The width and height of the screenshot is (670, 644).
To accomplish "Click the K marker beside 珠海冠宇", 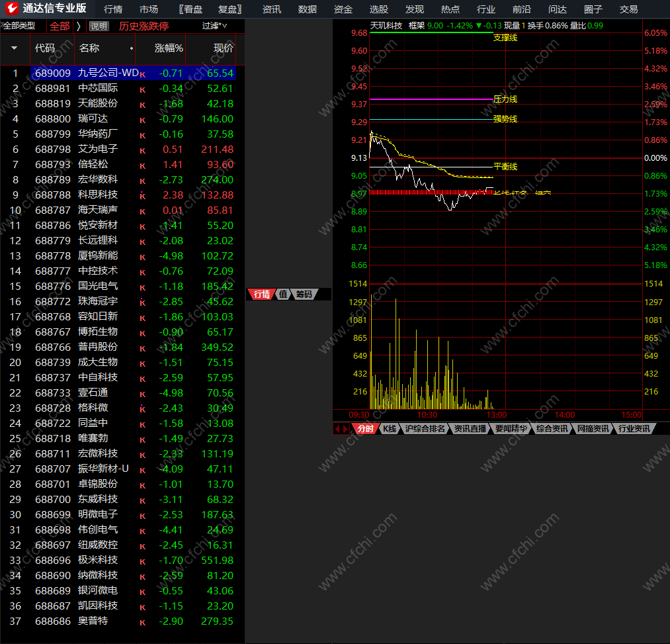I will click(143, 302).
